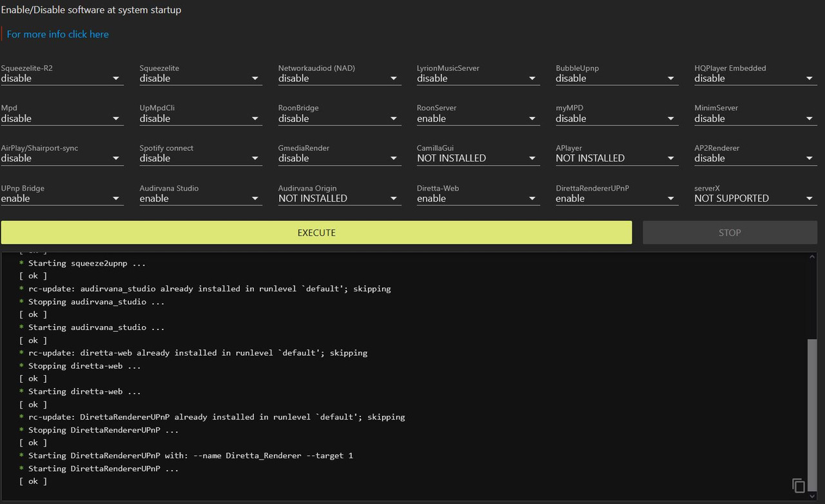Copy console output using the copy icon
This screenshot has width=825, height=504.
799,486
